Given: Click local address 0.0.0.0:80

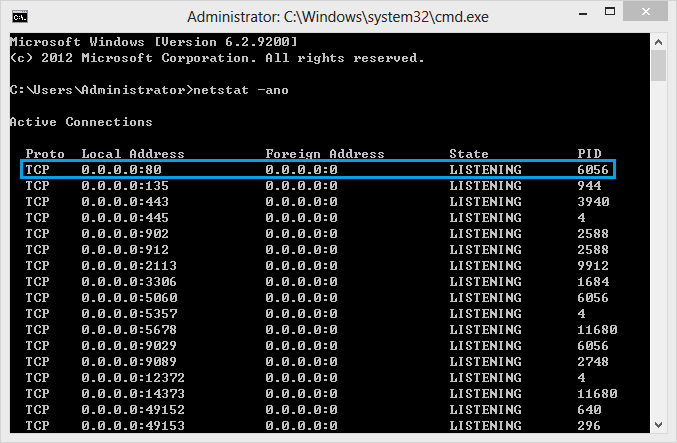Looking at the screenshot, I should click(121, 170).
